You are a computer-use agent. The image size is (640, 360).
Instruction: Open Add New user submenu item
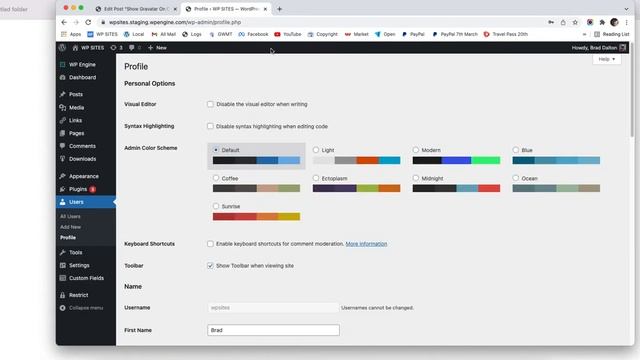click(x=71, y=227)
